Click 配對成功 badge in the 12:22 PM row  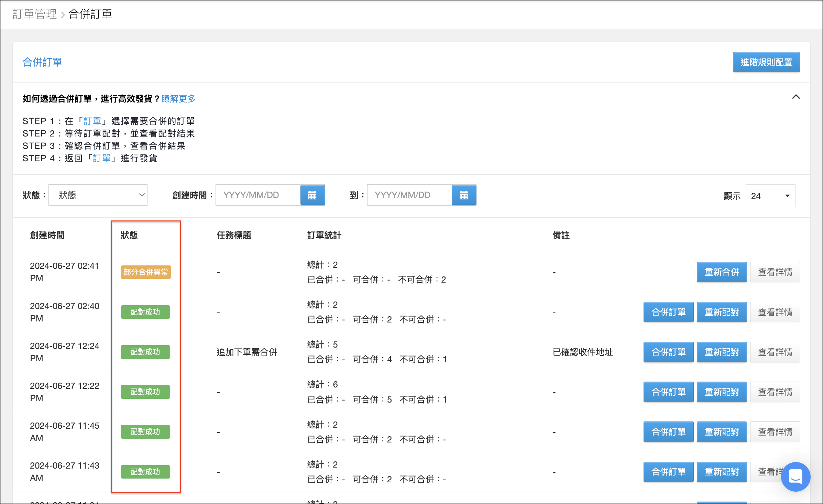pos(145,392)
